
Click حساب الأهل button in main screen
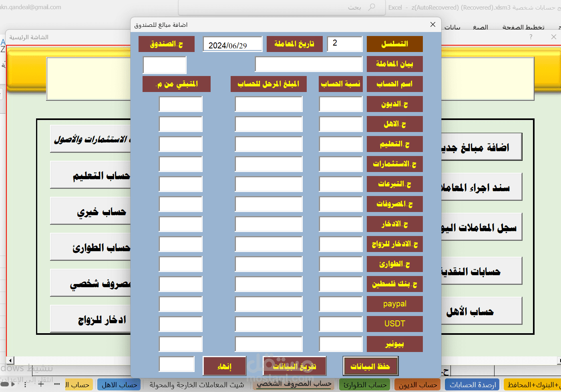click(482, 311)
